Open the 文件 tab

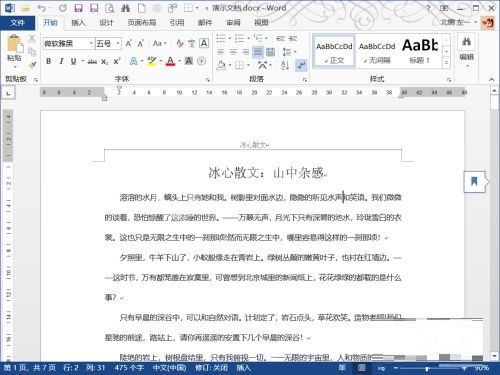coord(17,23)
